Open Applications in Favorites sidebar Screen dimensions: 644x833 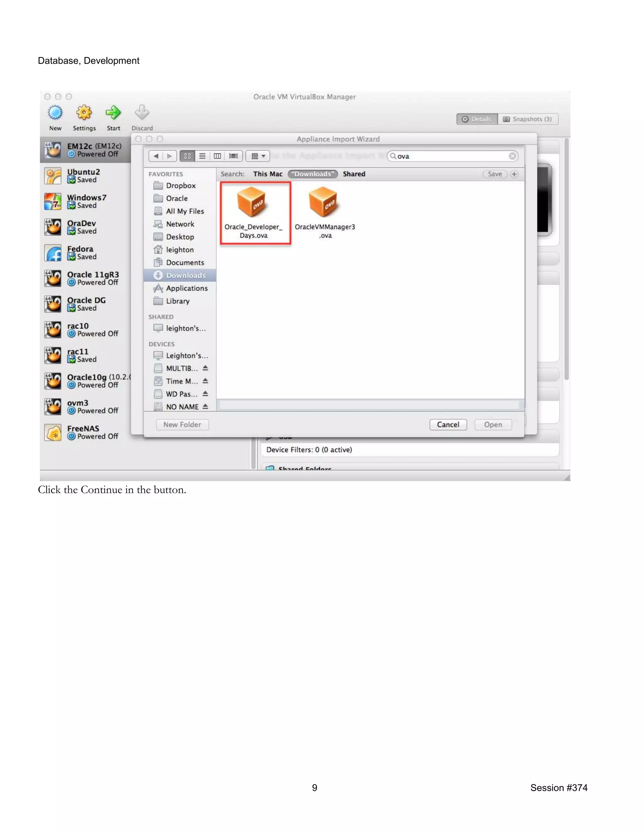coord(180,288)
